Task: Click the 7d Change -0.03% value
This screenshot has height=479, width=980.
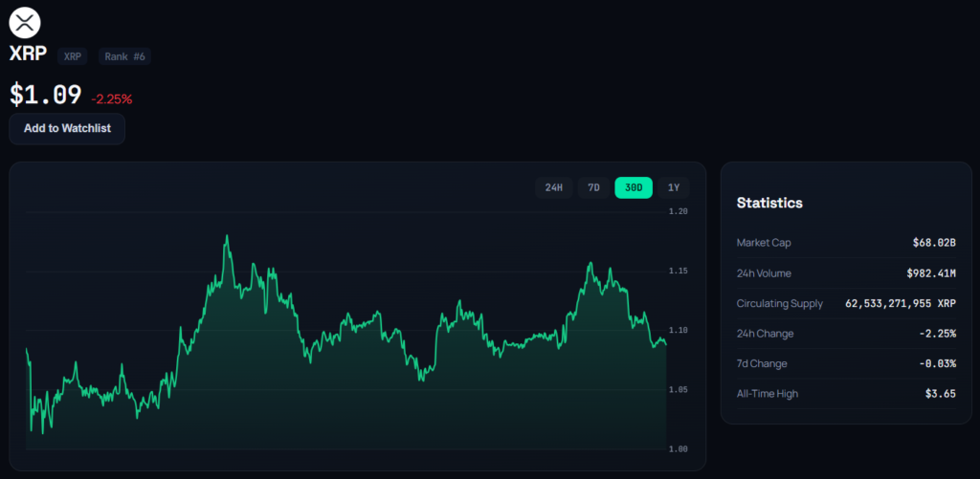Action: click(x=938, y=363)
